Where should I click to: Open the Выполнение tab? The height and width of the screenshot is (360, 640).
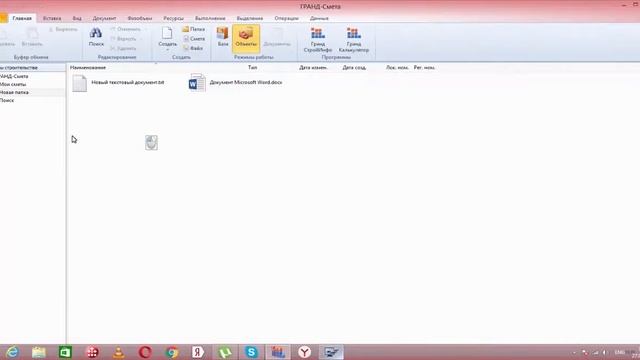point(210,18)
